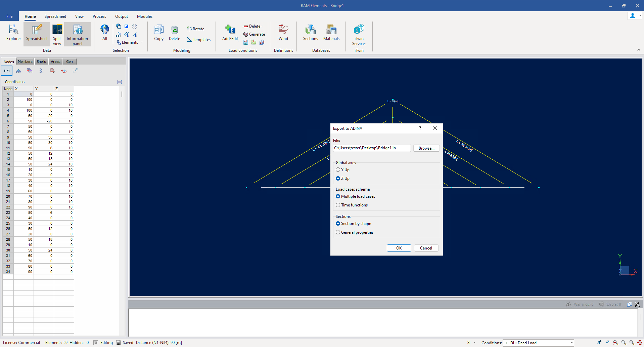Image resolution: width=644 pixels, height=347 pixels.
Task: Choose Time functions load scheme
Action: tap(352, 205)
